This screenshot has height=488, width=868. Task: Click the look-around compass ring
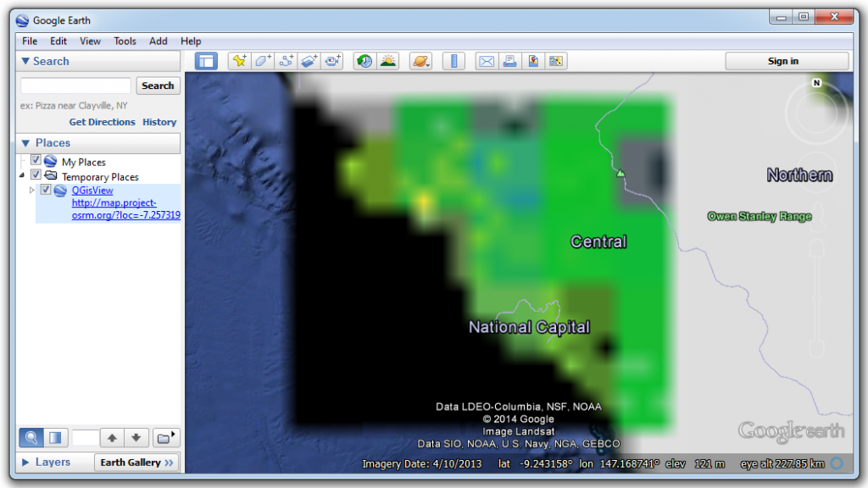pyautogui.click(x=816, y=113)
